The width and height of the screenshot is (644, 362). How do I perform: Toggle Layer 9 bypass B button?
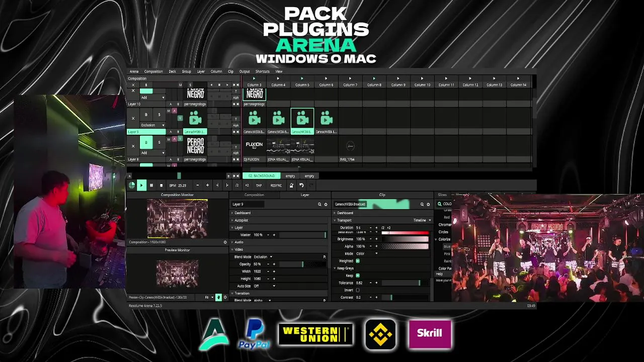[146, 115]
